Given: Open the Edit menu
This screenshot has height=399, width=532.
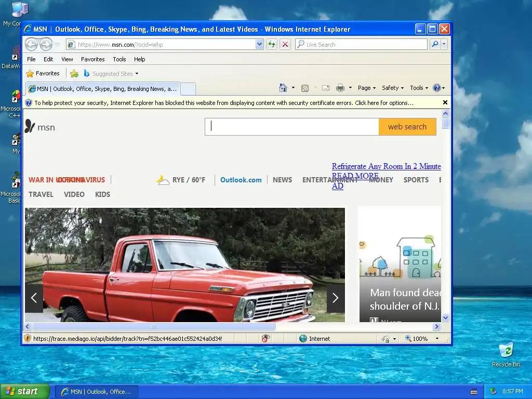Looking at the screenshot, I should tap(48, 59).
